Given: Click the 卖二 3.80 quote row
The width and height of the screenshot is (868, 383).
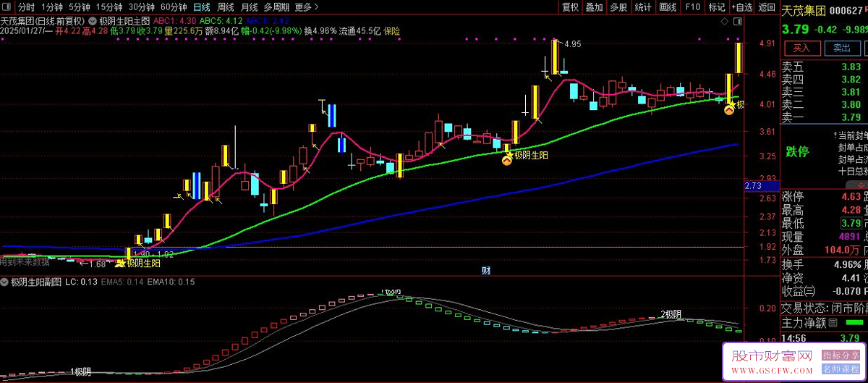Looking at the screenshot, I should (x=823, y=104).
